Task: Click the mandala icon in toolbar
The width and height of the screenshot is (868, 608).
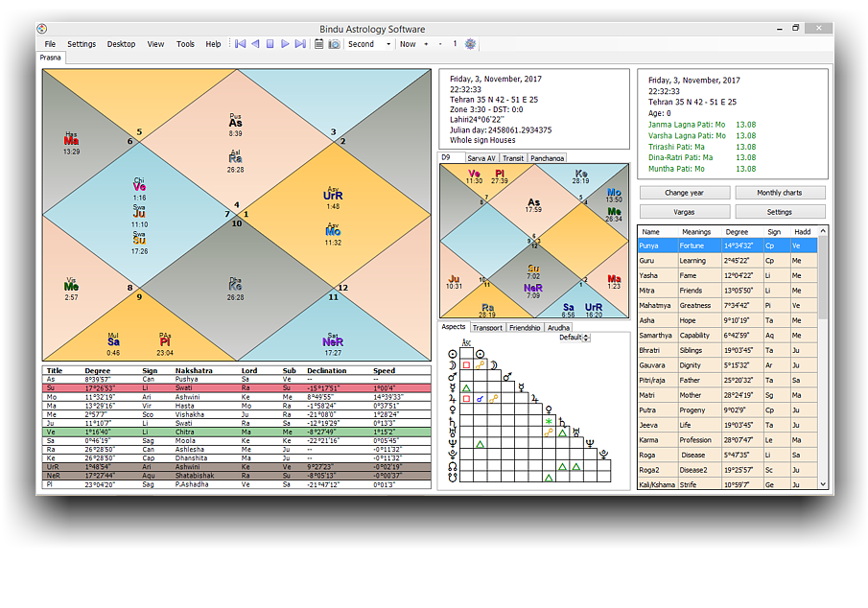Action: [x=470, y=44]
